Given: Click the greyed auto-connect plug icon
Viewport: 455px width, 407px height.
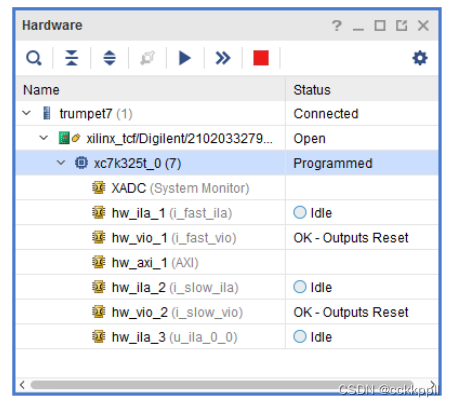Looking at the screenshot, I should [x=147, y=58].
